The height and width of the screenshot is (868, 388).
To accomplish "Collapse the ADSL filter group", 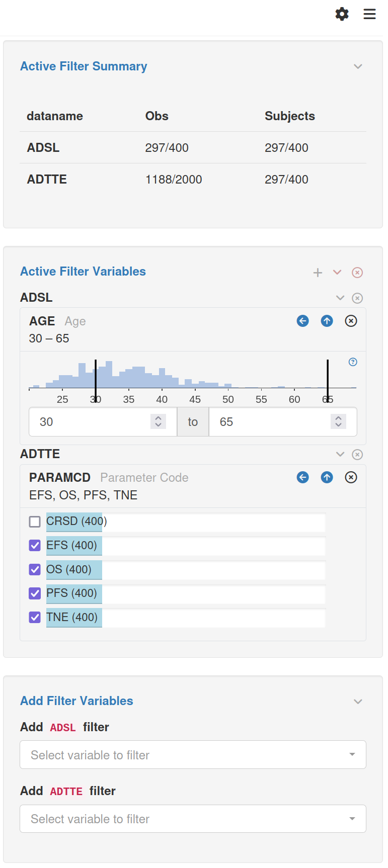I will click(340, 298).
